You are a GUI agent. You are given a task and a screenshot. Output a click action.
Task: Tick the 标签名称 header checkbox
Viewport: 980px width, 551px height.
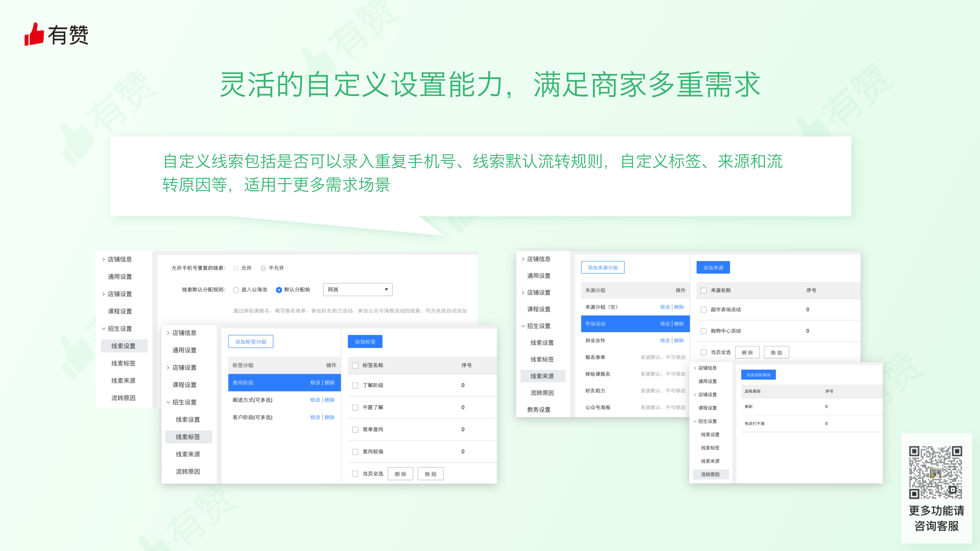pyautogui.click(x=355, y=365)
